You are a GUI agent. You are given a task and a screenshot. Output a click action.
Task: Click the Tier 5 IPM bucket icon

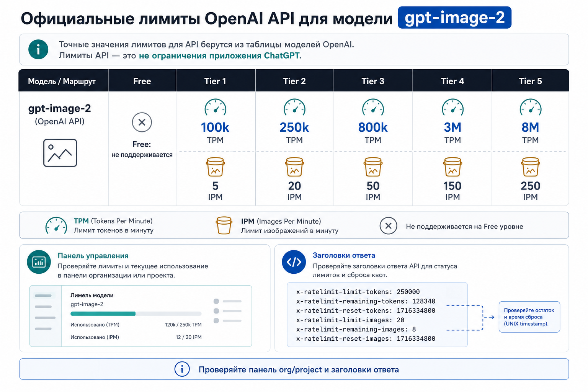[530, 167]
